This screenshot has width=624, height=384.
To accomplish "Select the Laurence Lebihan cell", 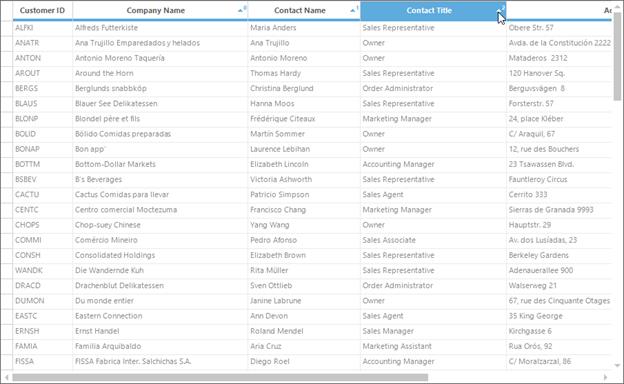I will [x=304, y=149].
